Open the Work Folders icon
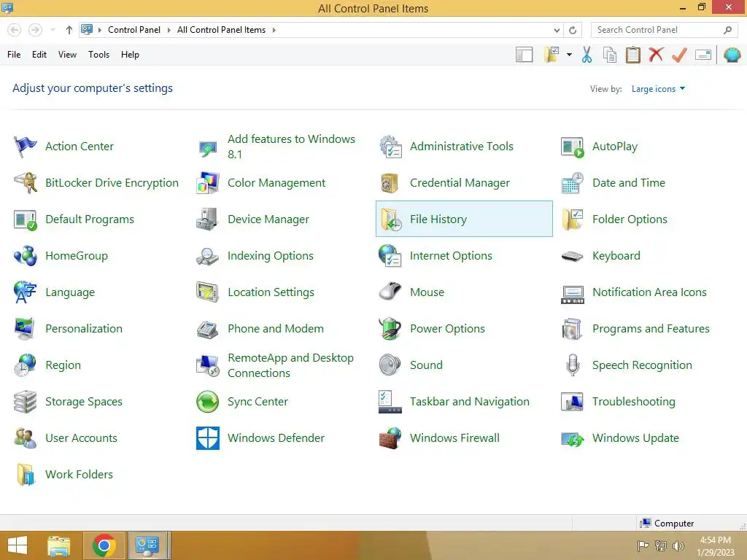The image size is (747, 560). 25,474
